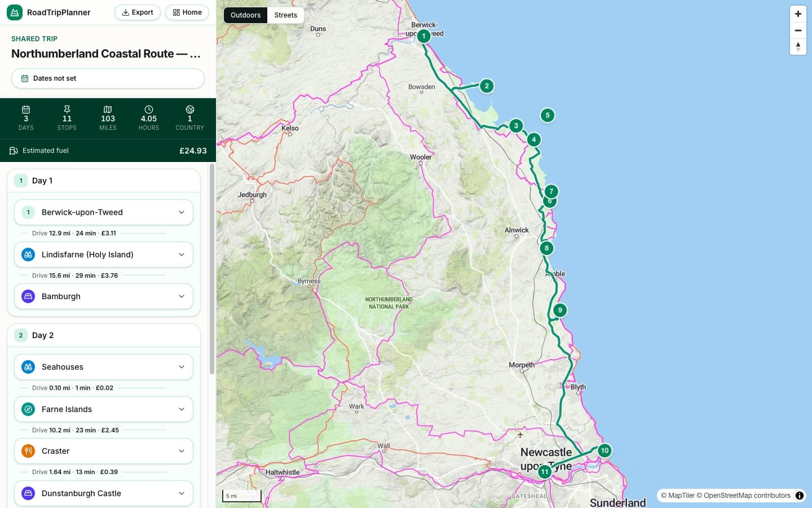Click the Seahouses binoculars icon
The image size is (812, 508).
pyautogui.click(x=28, y=367)
